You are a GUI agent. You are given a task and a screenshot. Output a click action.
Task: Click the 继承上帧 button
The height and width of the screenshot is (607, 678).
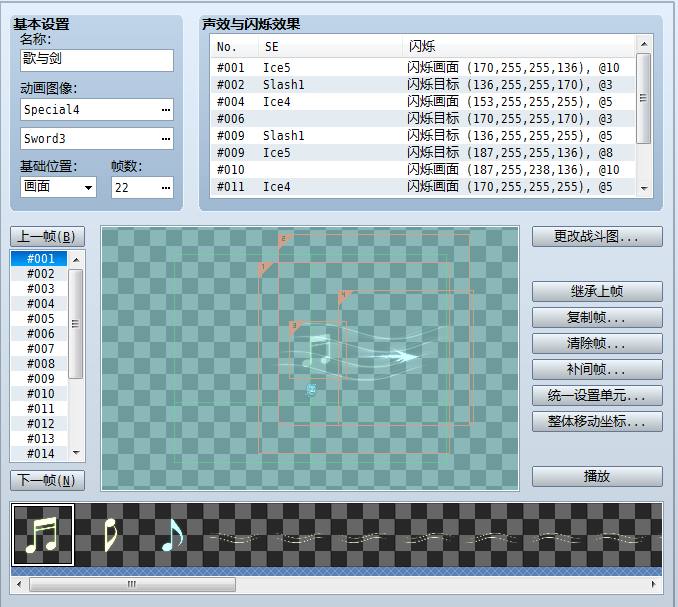[x=597, y=291]
